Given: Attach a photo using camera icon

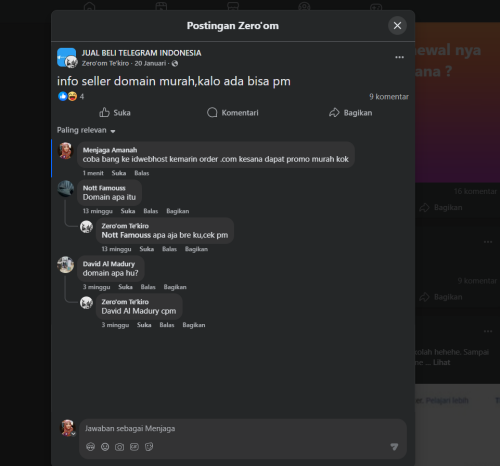Looking at the screenshot, I should click(x=120, y=447).
